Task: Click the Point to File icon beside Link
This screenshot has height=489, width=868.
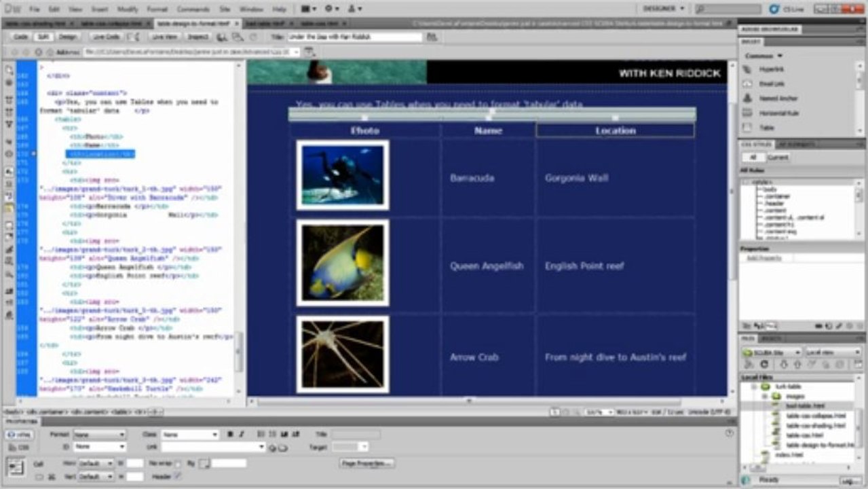Action: click(x=272, y=448)
